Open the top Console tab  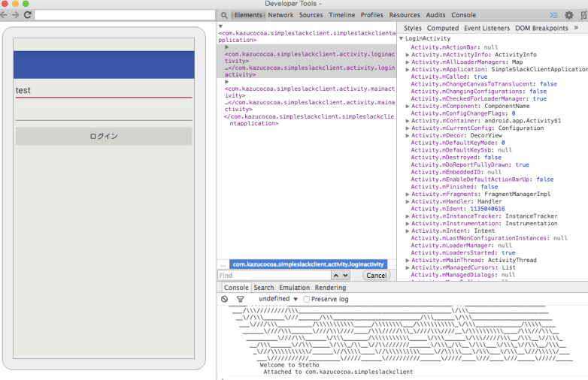pyautogui.click(x=463, y=15)
